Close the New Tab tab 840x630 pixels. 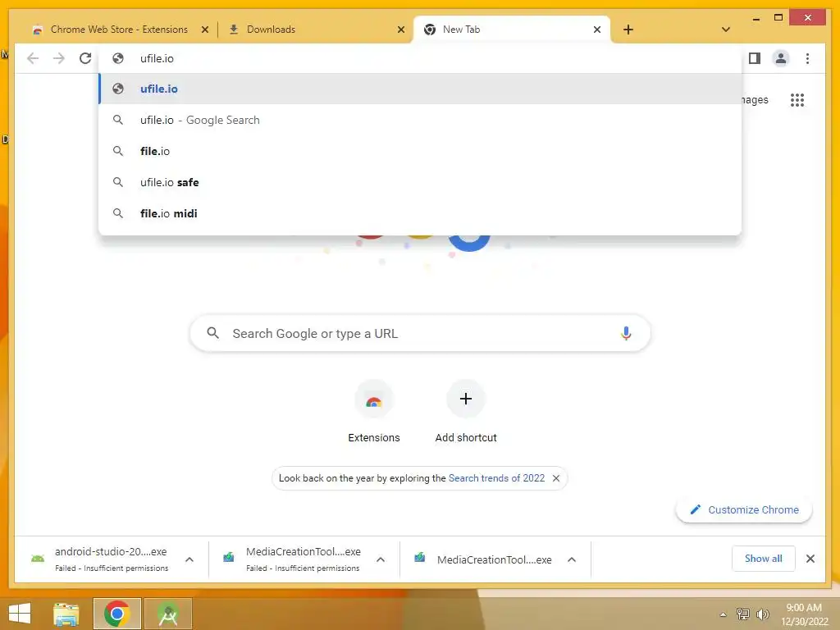pyautogui.click(x=597, y=30)
